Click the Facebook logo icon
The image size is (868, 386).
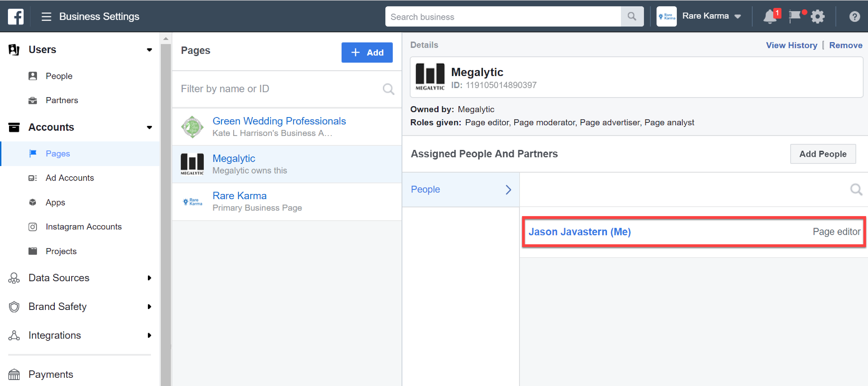[x=16, y=16]
